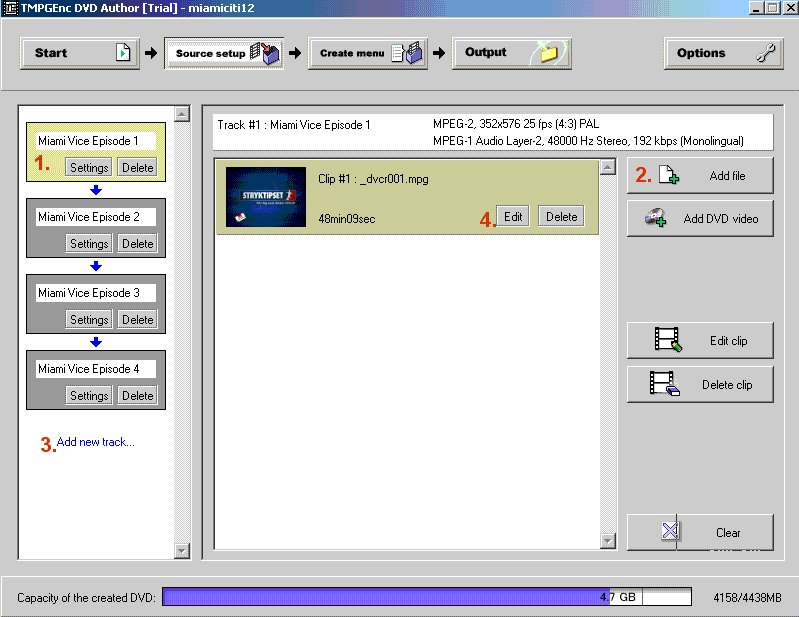Viewport: 799px width, 617px height.
Task: Open Settings for Miami Vice Episode 1
Action: pyautogui.click(x=89, y=168)
